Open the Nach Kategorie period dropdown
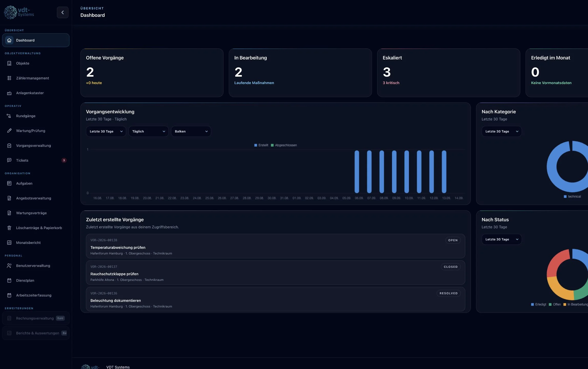 pos(502,131)
